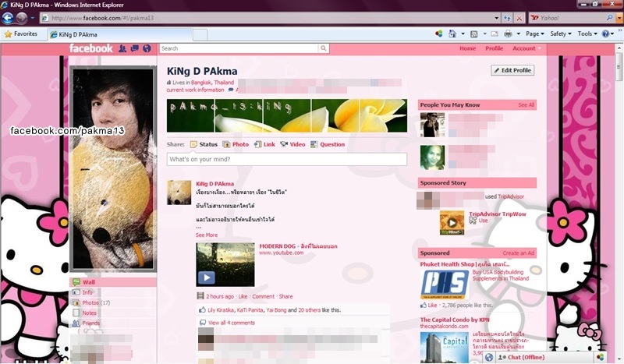Click globe icon in the chat bar
Viewport: 624px width, 364px height.
489,357
